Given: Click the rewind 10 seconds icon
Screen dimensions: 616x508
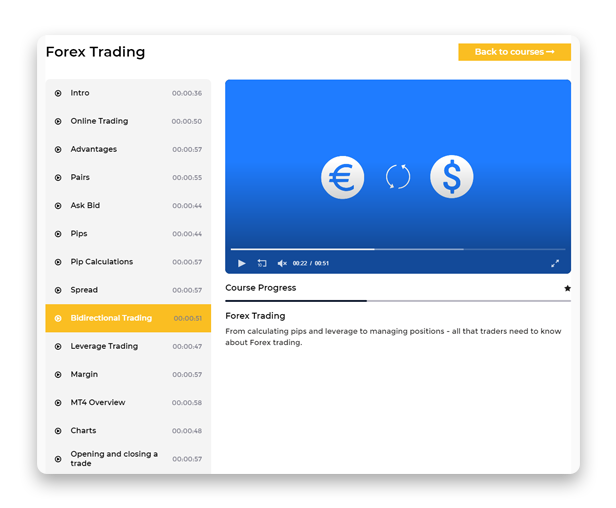Looking at the screenshot, I should click(262, 263).
